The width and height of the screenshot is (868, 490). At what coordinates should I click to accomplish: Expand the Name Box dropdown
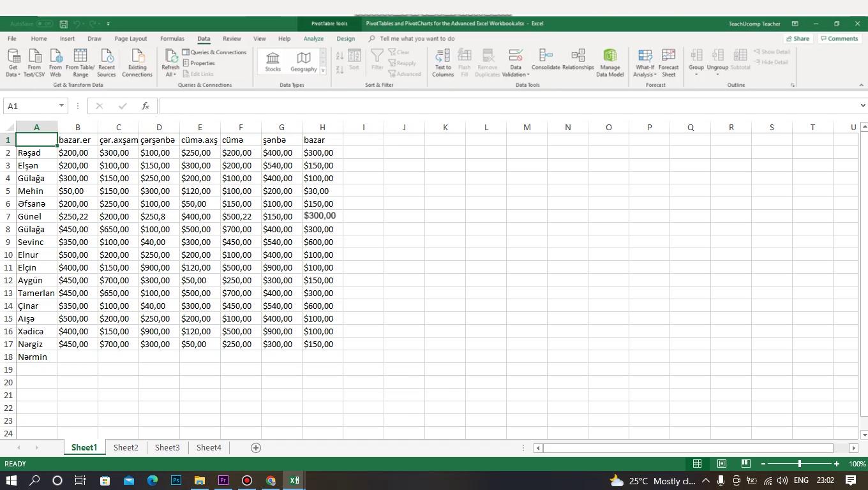click(61, 106)
